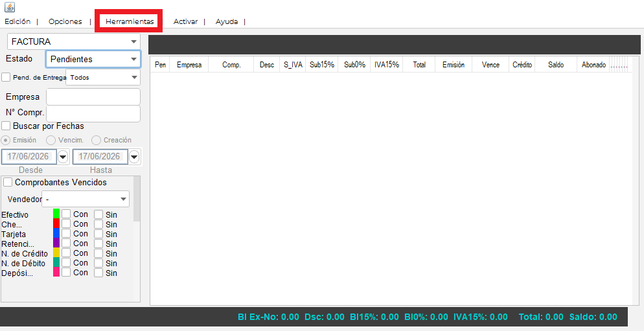
Task: Enable Pend. de Entrega checkbox
Action: pos(6,77)
